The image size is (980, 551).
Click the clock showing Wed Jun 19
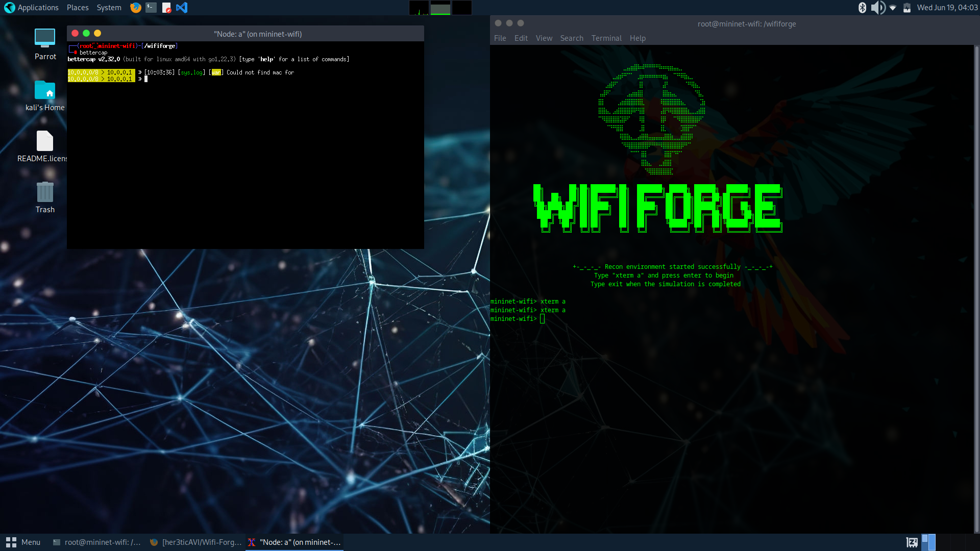click(x=947, y=8)
